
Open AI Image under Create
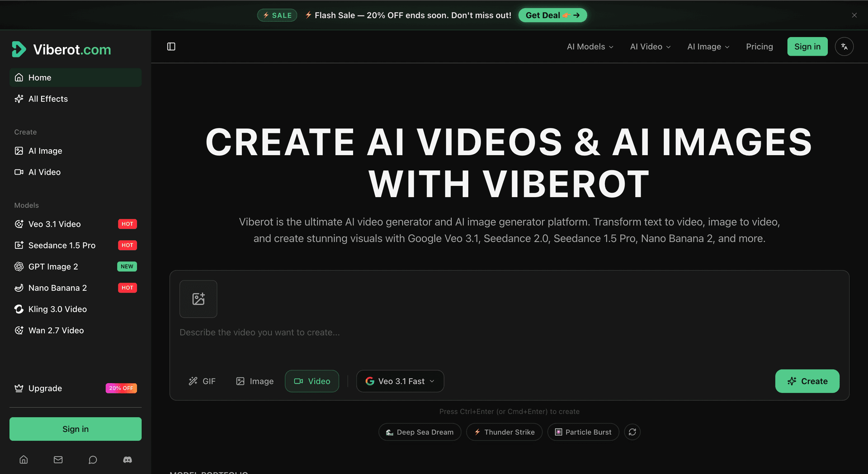75,151
